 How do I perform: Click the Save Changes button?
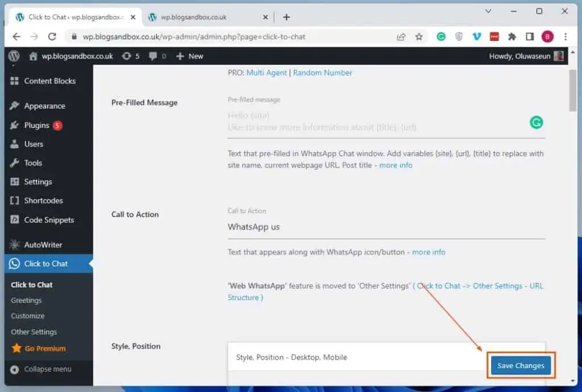click(x=521, y=365)
